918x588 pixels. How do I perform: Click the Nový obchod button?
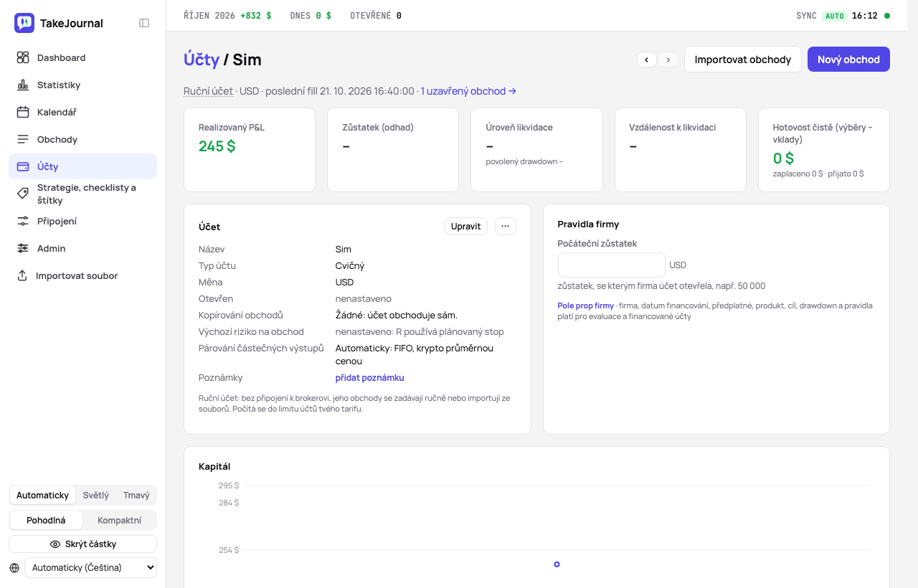pyautogui.click(x=848, y=60)
